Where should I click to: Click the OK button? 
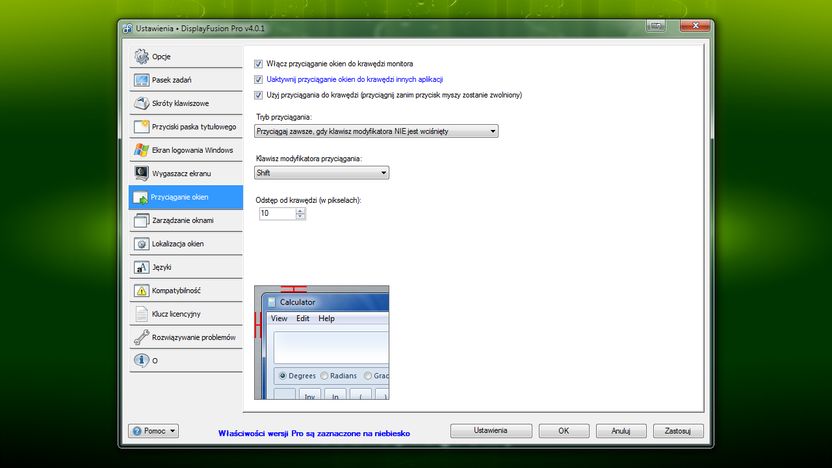(x=564, y=431)
